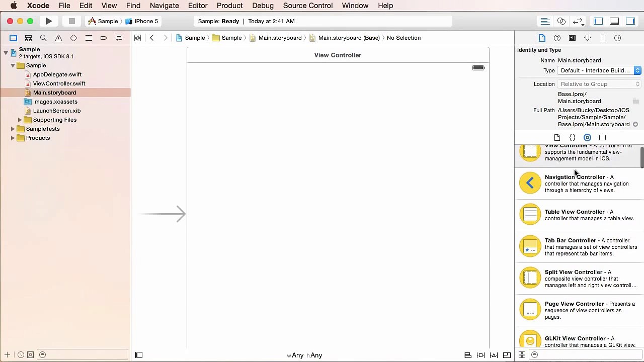The height and width of the screenshot is (362, 644).
Task: Open the Editor menu
Action: [198, 6]
